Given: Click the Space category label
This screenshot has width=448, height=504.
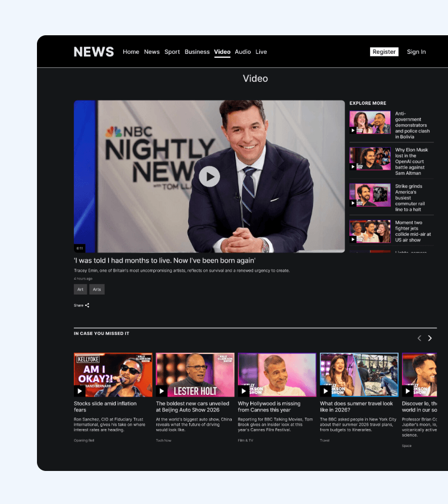Looking at the screenshot, I should tap(407, 446).
